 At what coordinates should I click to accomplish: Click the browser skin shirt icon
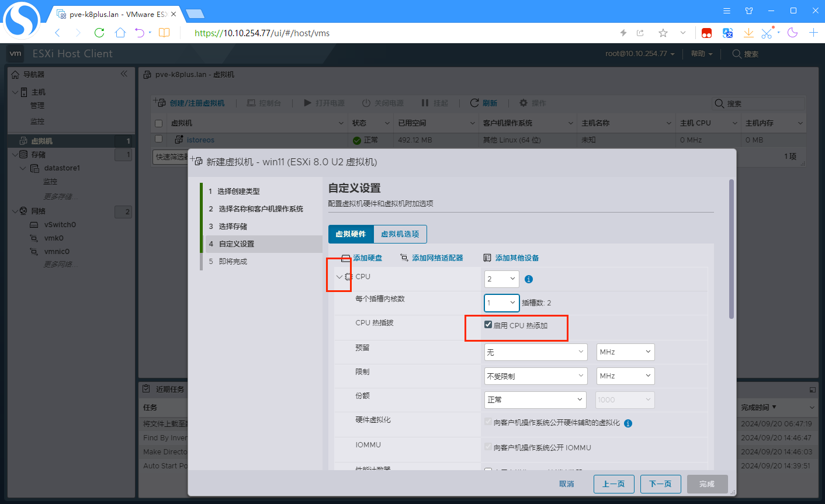coord(749,11)
